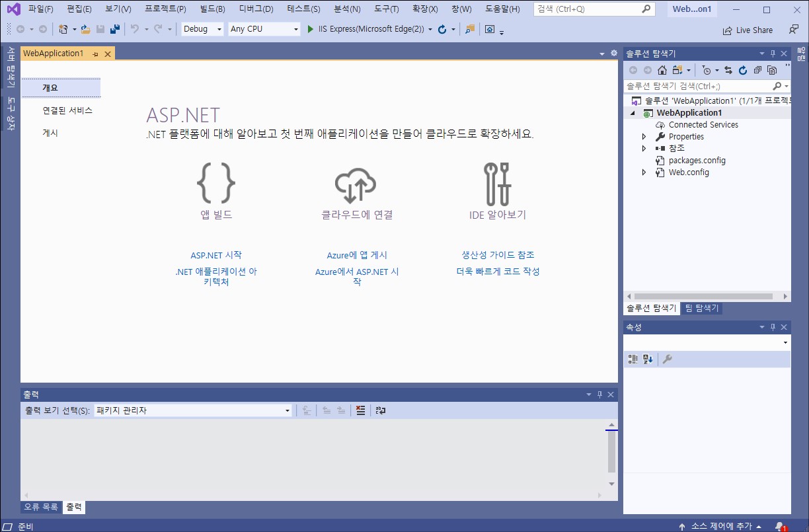Viewport: 809px width, 532px height.
Task: Click the settings gear above document area
Action: coord(613,54)
